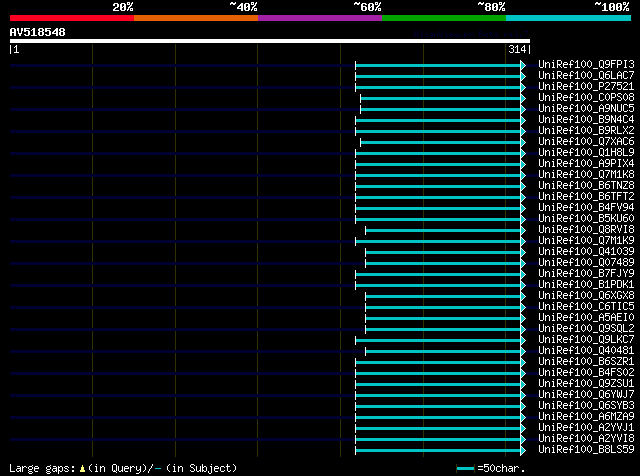Select hit label UniRef100_Q07489
This screenshot has height=476, width=640.
[586, 262]
